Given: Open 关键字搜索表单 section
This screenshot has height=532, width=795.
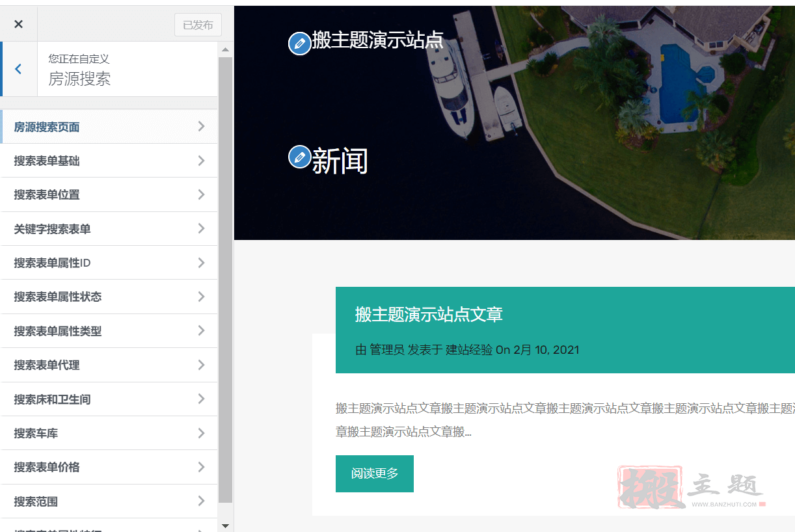Looking at the screenshot, I should coord(109,229).
